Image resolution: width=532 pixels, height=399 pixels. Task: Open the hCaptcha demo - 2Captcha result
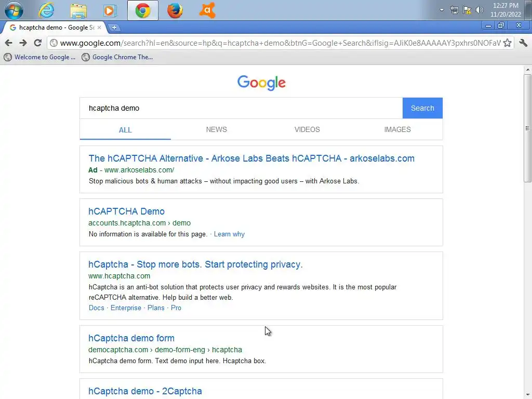(145, 391)
